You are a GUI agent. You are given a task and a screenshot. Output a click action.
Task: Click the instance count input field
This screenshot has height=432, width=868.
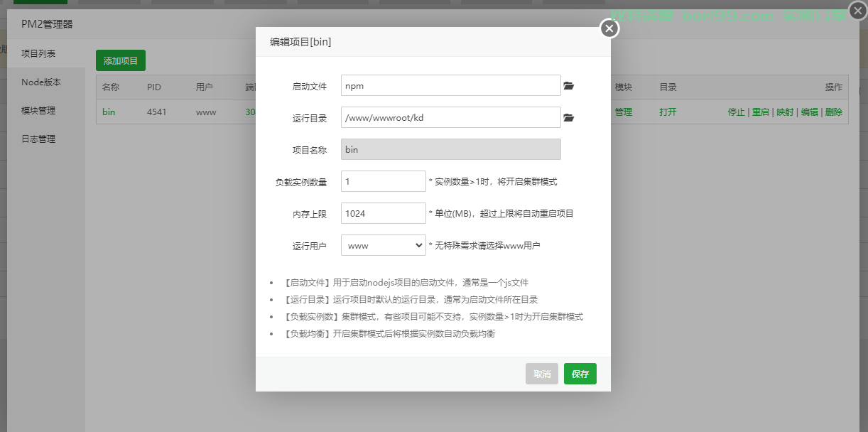coord(384,181)
